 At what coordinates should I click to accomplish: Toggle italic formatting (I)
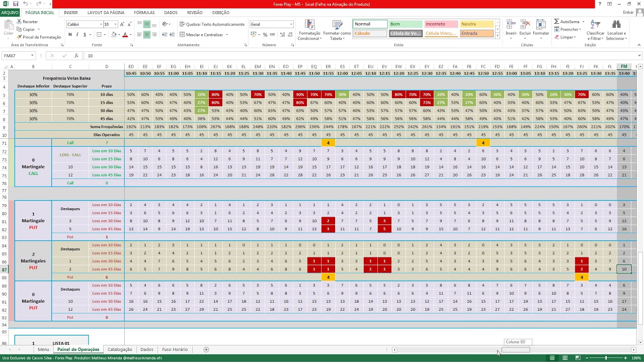pos(77,35)
